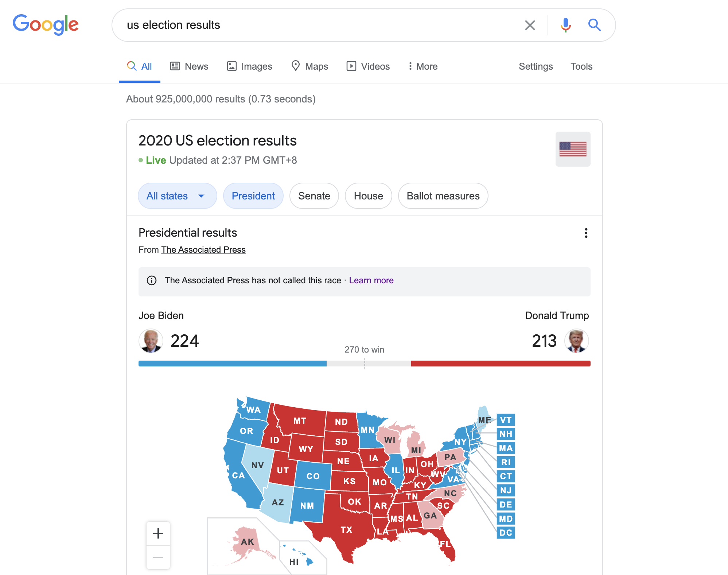The image size is (728, 575).
Task: Click the Learn more link
Action: click(x=371, y=280)
